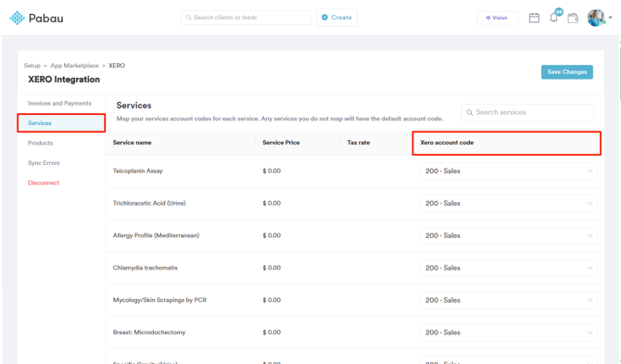
Task: Expand the arrow next to profile avatar
Action: pos(610,18)
